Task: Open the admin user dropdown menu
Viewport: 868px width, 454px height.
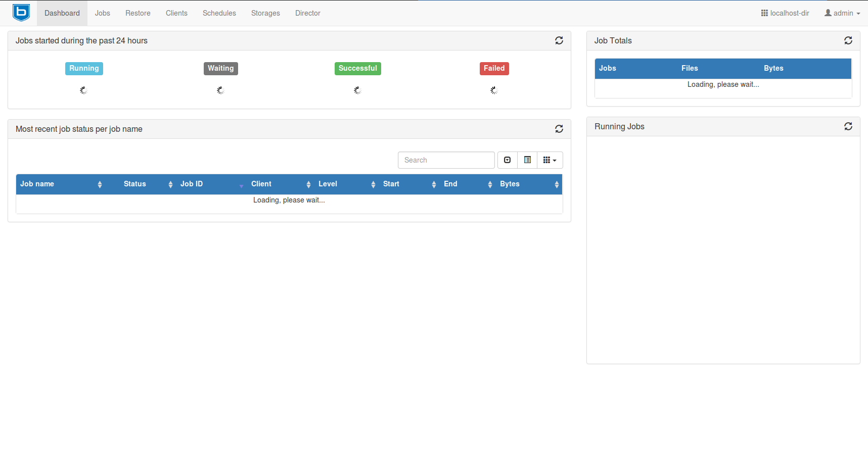Action: point(843,13)
